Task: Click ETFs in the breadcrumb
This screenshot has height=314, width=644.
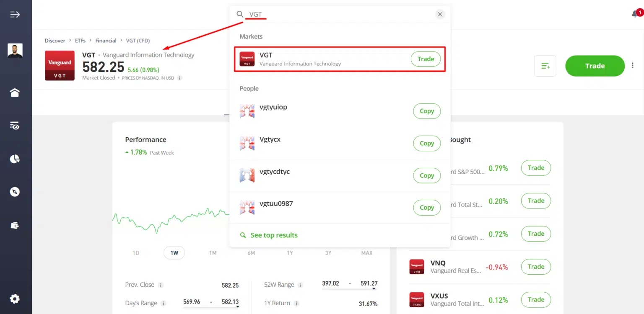Action: tap(80, 41)
